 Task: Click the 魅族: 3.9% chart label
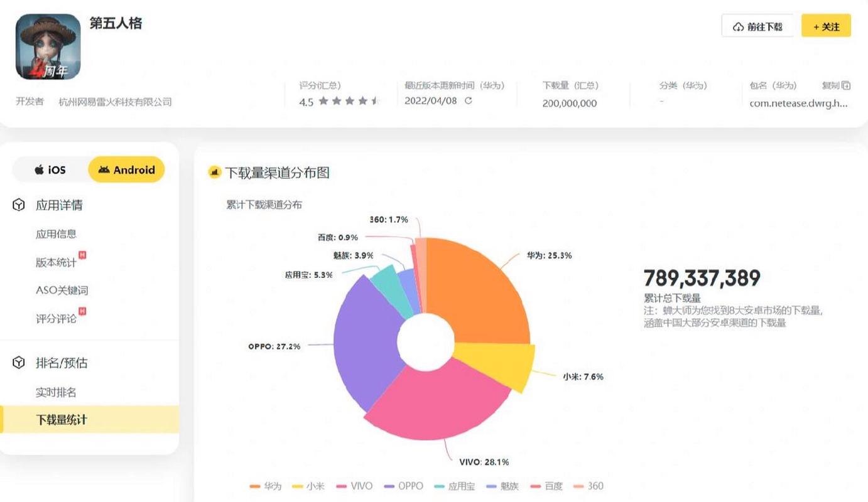(354, 255)
